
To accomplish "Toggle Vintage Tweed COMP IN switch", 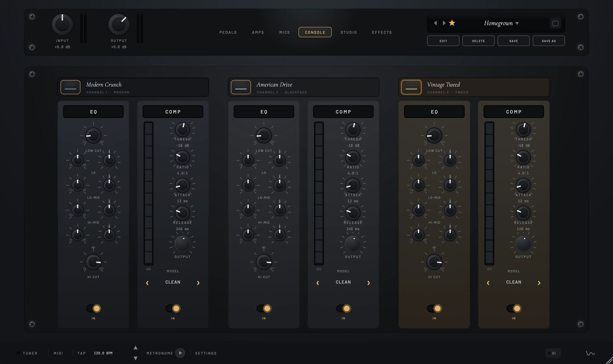I will pos(514,308).
